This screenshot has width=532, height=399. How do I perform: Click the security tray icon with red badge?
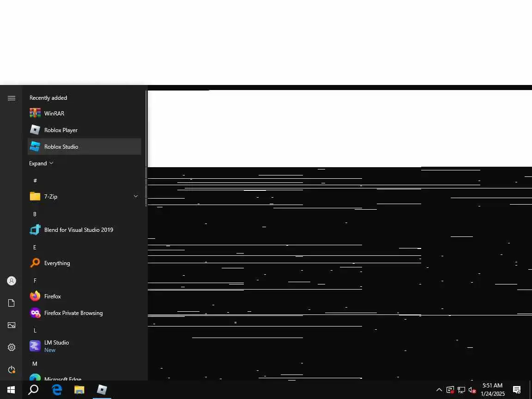[x=450, y=390]
